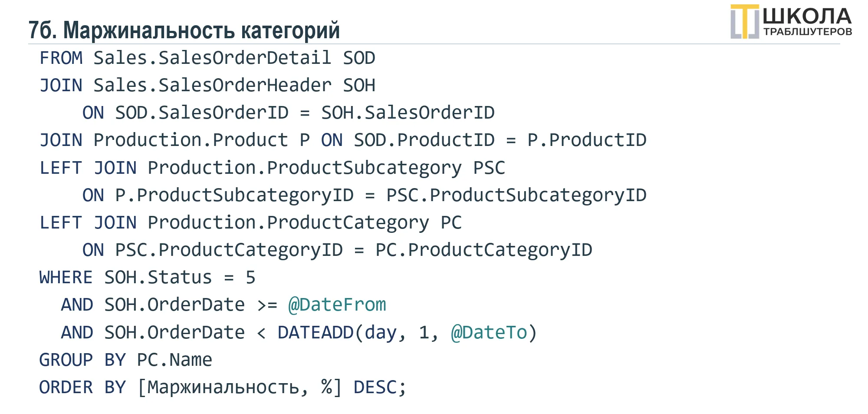Select table name "Production.ProductCategory"
Image resolution: width=868 pixels, height=414 pixels.
click(x=289, y=223)
